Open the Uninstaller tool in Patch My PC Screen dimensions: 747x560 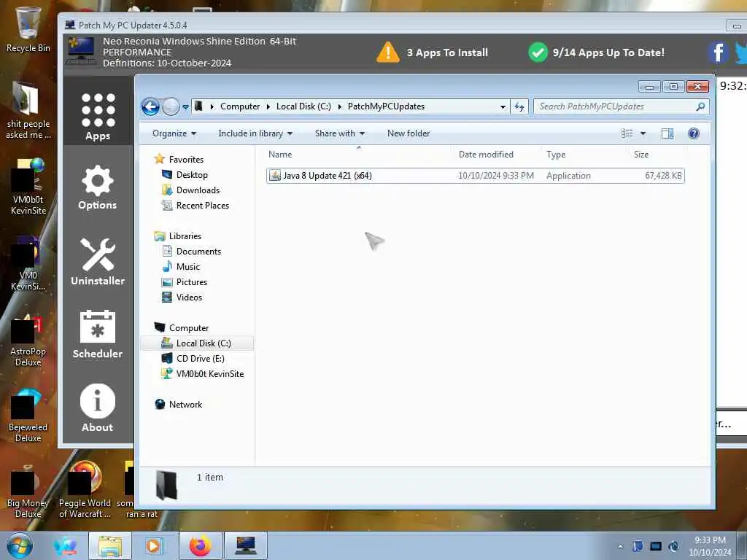(x=98, y=262)
